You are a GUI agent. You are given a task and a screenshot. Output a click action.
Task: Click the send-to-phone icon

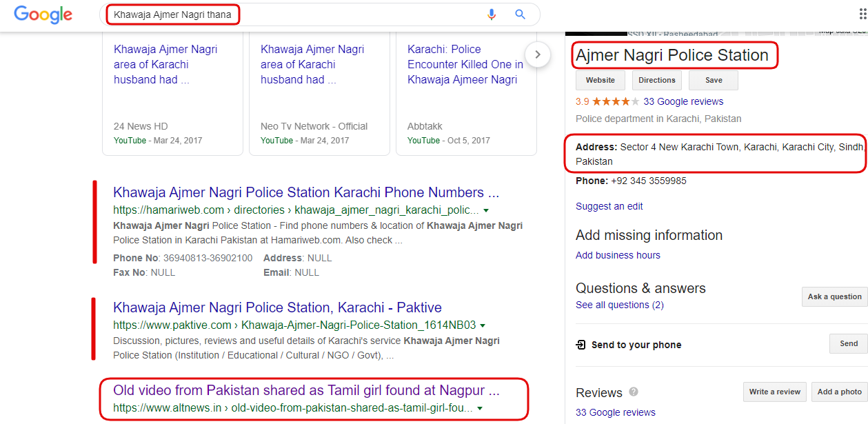(x=581, y=344)
